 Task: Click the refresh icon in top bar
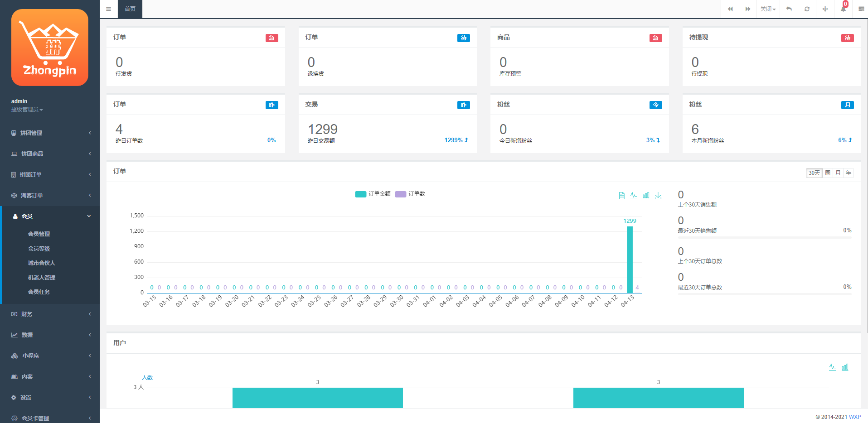(x=807, y=9)
